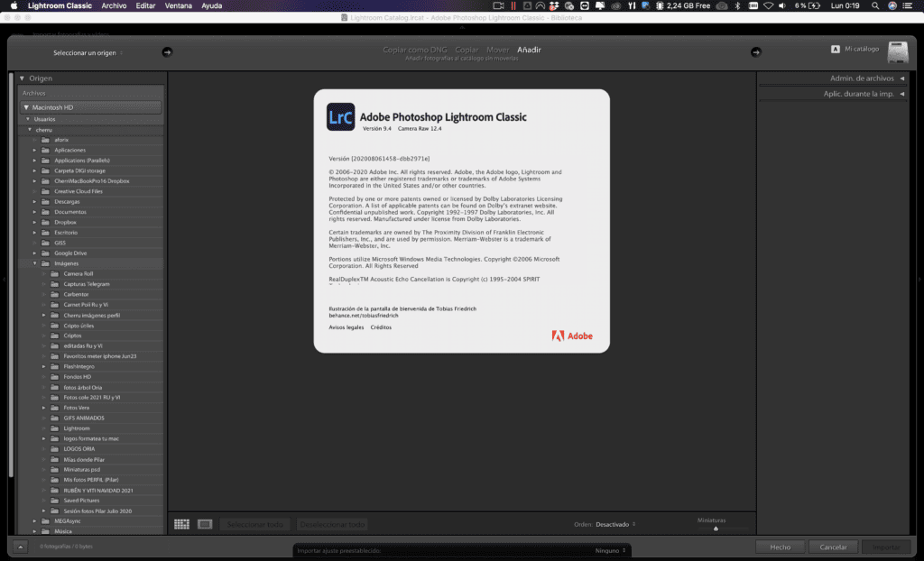Screen dimensions: 924x561
Task: Click the Adobe logo in the About dialog
Action: 572,336
